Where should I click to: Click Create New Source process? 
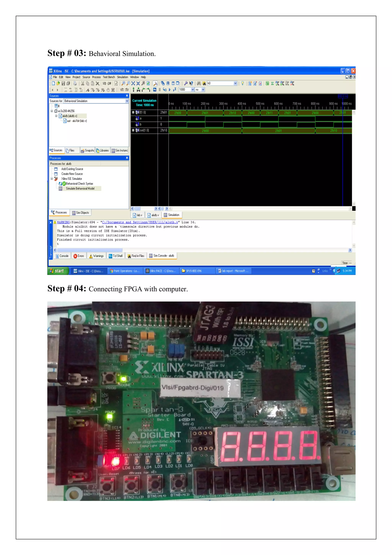pyautogui.click(x=72, y=174)
